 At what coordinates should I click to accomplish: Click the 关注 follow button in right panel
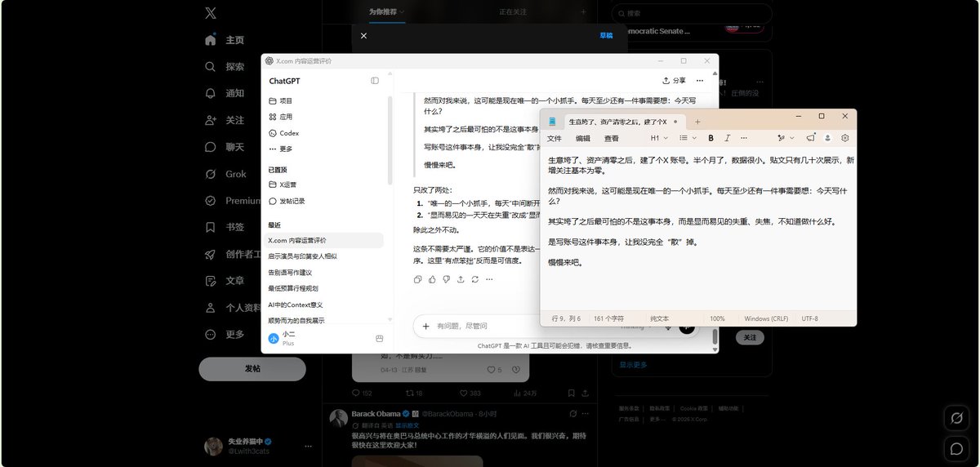[x=751, y=337]
